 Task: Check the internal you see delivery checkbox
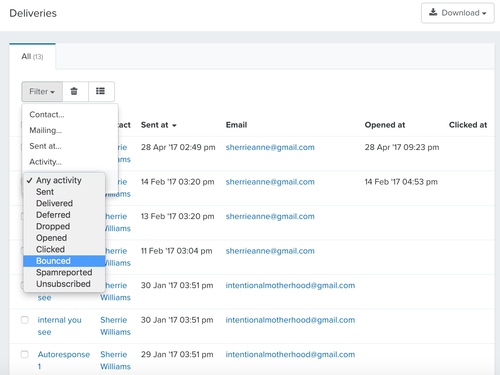pos(25,320)
